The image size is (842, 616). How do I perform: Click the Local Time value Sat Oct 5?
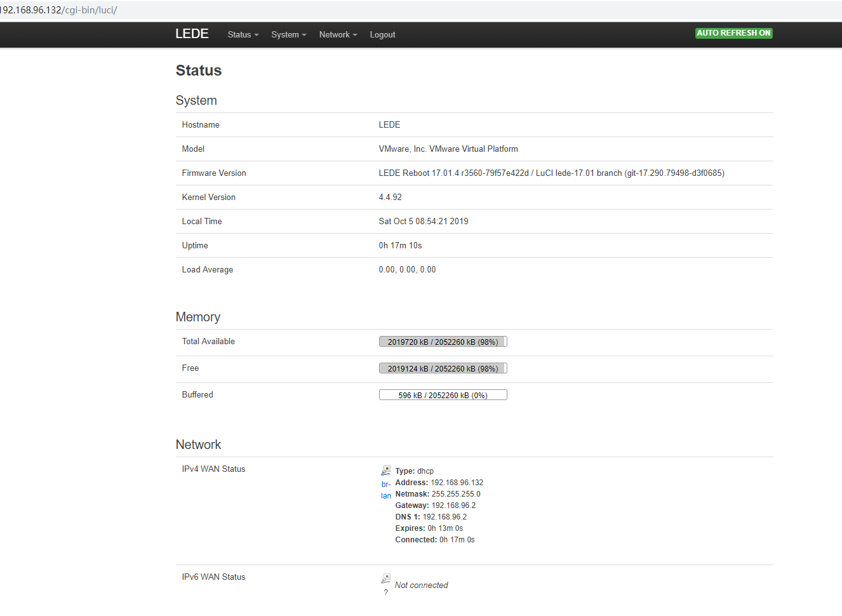pos(424,221)
